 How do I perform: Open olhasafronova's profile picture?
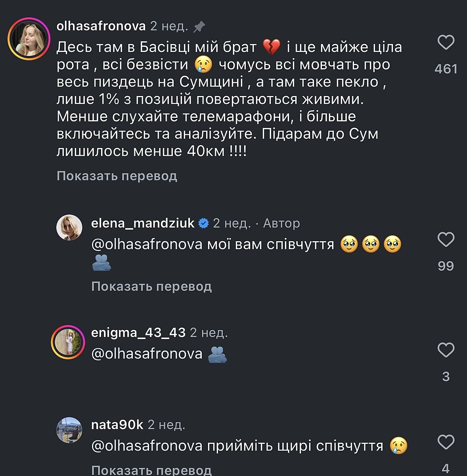click(29, 39)
